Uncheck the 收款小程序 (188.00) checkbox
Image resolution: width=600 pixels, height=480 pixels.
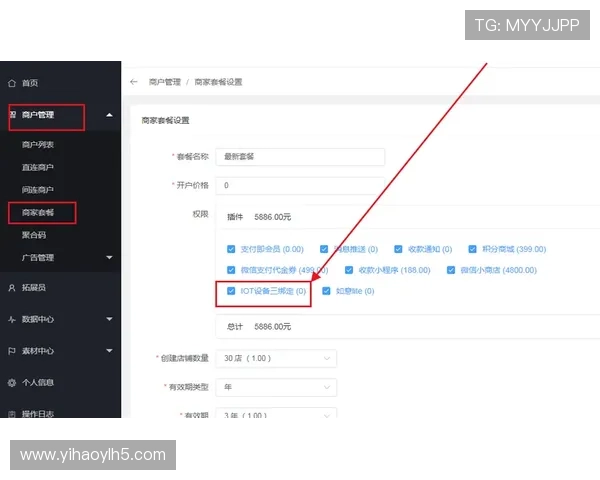tap(349, 270)
